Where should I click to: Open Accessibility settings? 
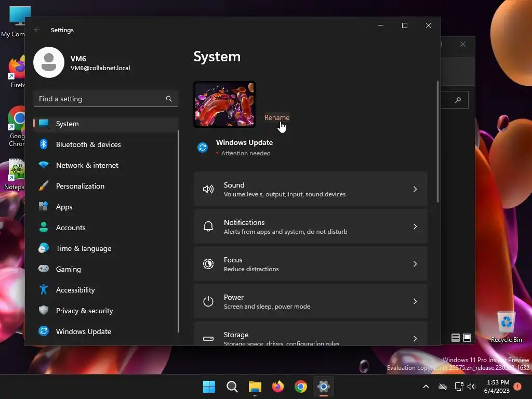click(106, 290)
